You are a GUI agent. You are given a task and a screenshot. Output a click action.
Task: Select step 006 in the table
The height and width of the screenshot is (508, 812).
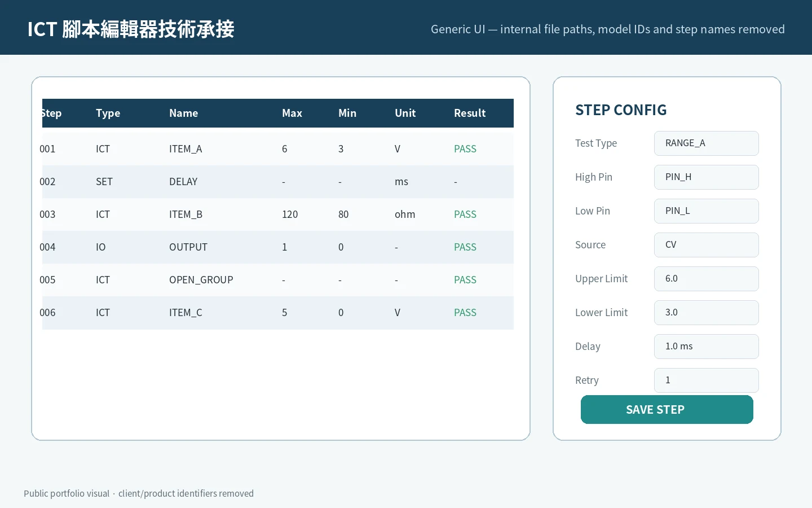(x=278, y=313)
